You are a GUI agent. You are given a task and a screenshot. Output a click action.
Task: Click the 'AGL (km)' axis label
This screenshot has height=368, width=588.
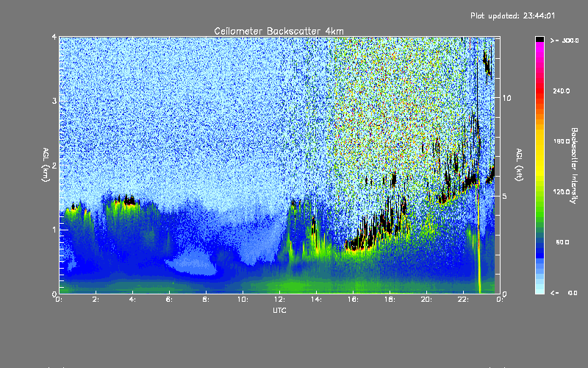(x=46, y=165)
